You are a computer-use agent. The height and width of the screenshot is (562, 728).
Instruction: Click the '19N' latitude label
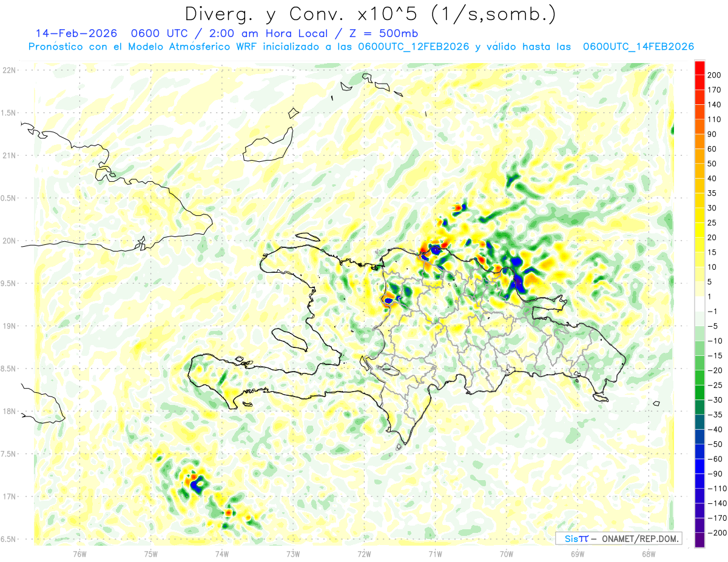coord(9,326)
